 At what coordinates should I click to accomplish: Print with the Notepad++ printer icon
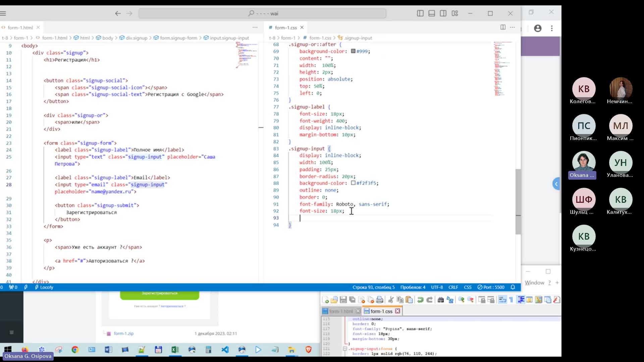380,300
